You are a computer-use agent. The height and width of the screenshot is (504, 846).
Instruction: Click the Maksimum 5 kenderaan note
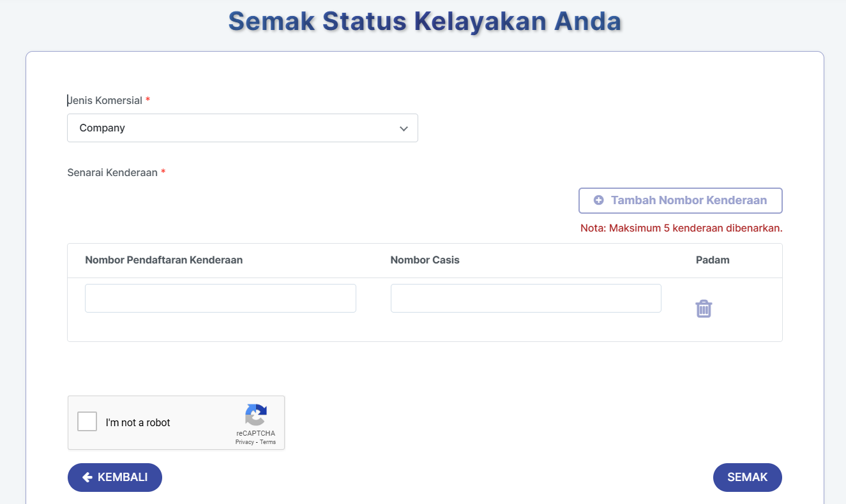(x=681, y=228)
